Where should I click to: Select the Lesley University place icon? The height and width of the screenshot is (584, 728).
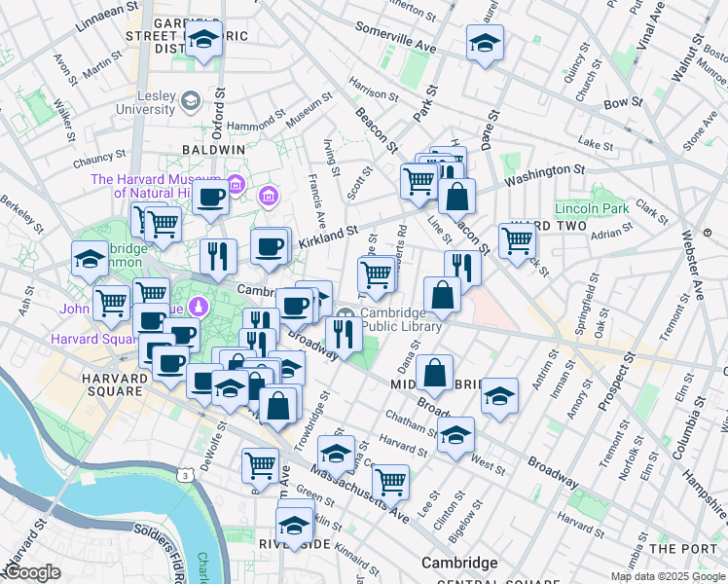(192, 100)
